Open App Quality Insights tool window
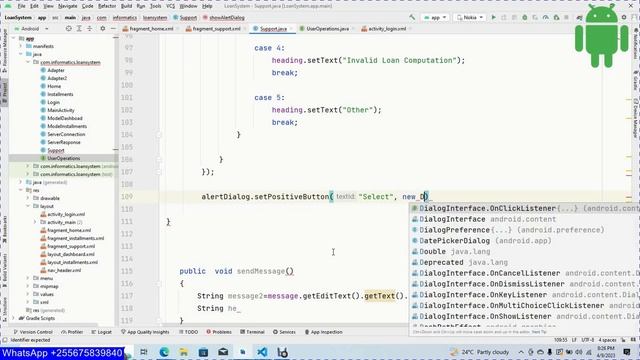Screen dimensions: 640x360 145,332
